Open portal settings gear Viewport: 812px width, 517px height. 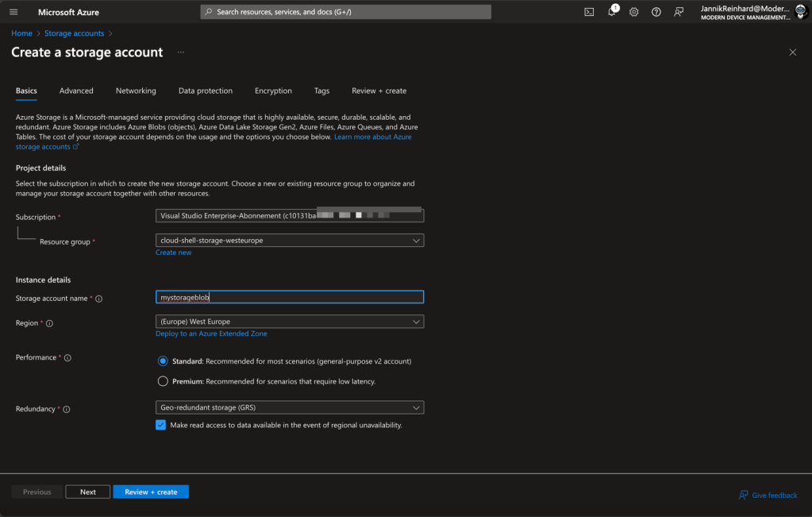point(633,12)
